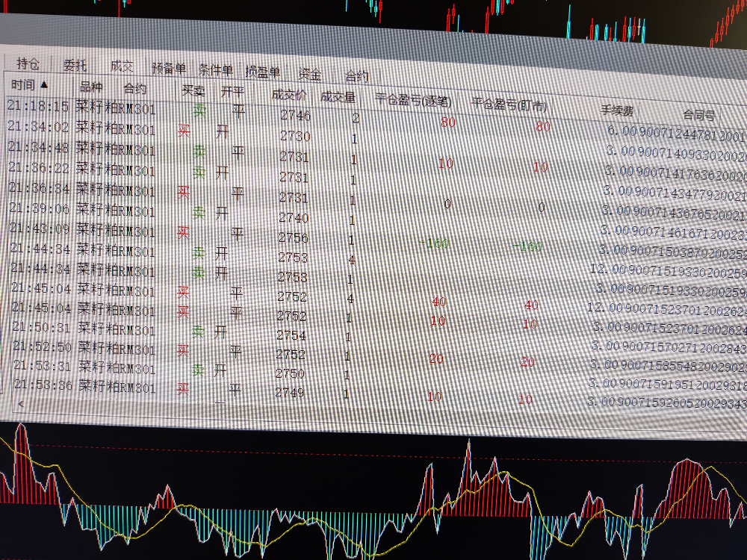Open the 预备单 tab
747x560 pixels.
(169, 68)
